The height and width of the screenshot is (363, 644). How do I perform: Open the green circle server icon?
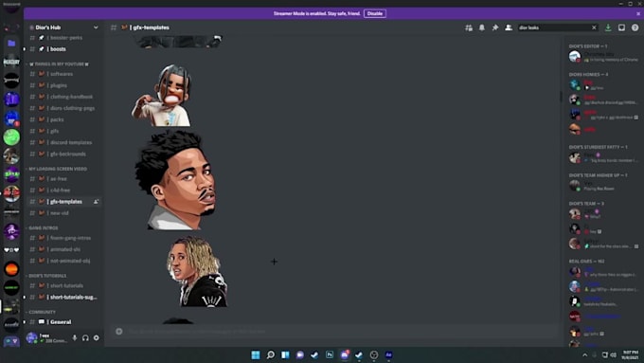tap(11, 137)
